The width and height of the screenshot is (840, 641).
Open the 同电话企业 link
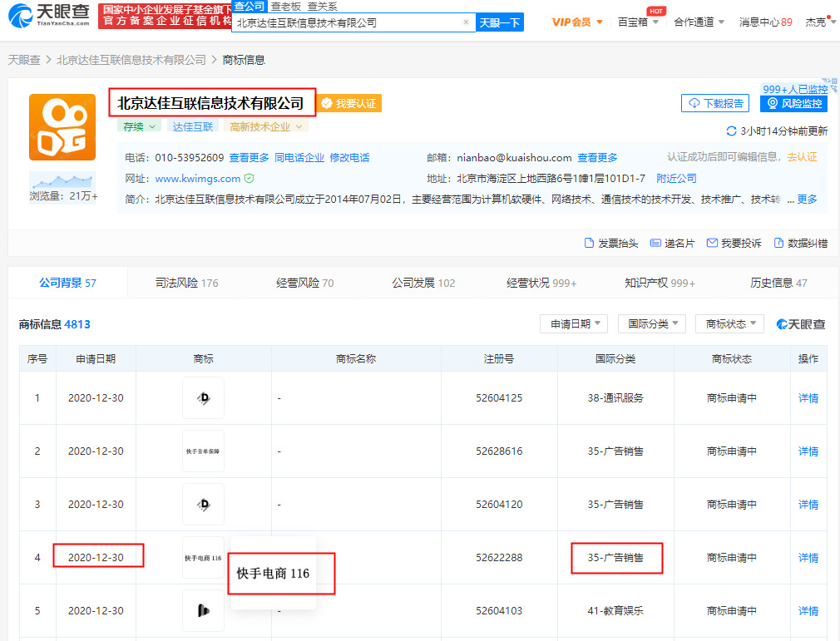(x=299, y=157)
